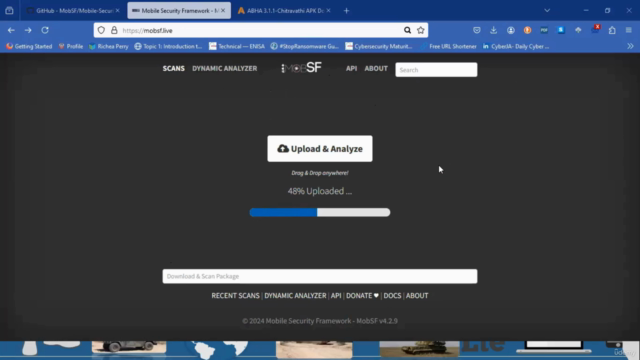Image resolution: width=640 pixels, height=360 pixels.
Task: Click the MobSF v4.2.9 copyright text
Action: pos(320,321)
